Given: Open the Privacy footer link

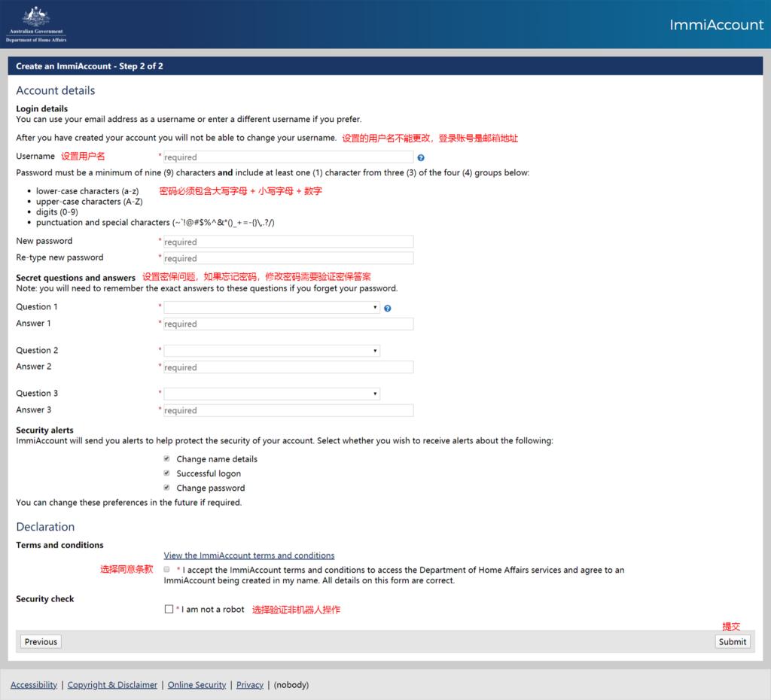Looking at the screenshot, I should coord(250,685).
